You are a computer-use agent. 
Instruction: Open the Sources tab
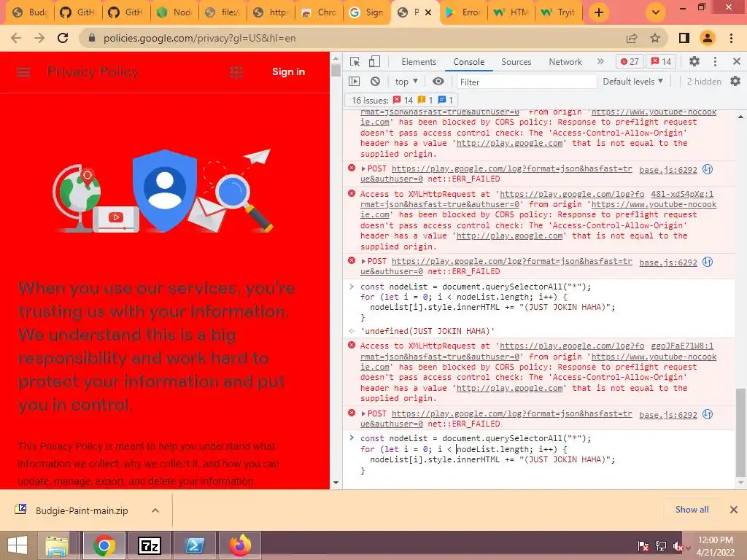tap(516, 62)
